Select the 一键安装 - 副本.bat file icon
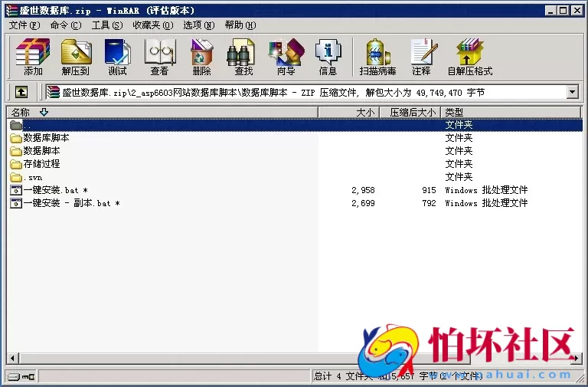Screen dimensions: 588x387 16,203
